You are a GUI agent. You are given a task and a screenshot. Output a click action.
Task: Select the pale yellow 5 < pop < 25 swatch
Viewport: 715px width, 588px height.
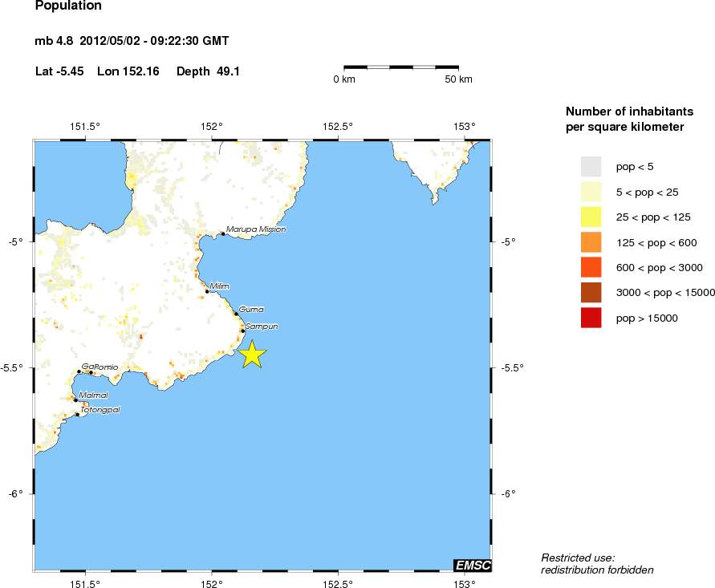[591, 192]
